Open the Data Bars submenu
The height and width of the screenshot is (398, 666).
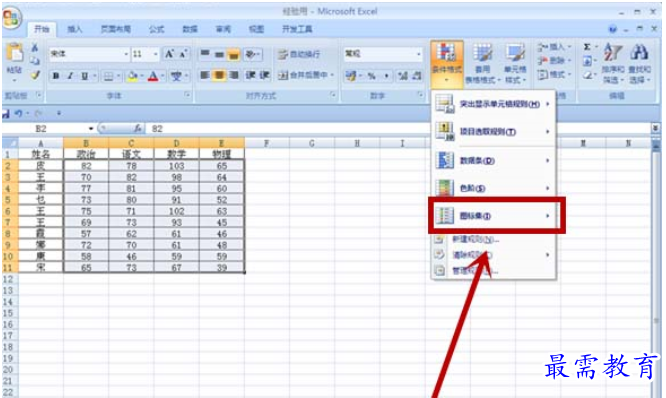tap(494, 161)
